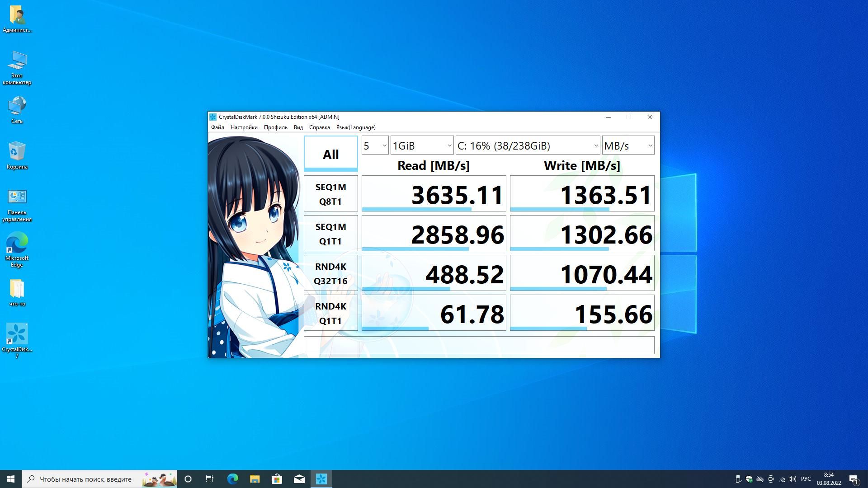Click the 1363.51 write result
This screenshot has width=868, height=488.
(582, 194)
